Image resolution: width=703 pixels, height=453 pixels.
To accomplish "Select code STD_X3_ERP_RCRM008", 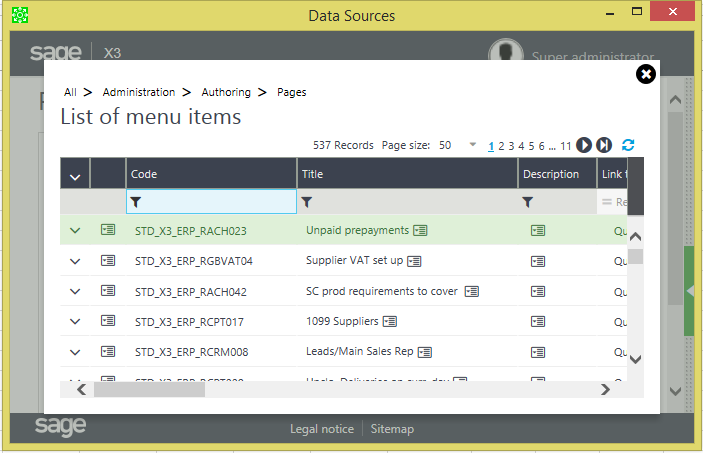I will (x=191, y=352).
